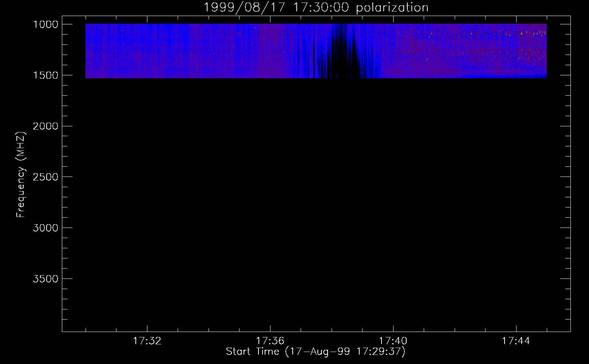Click the 17:32 time tick label
Screen dimensions: 589x364
click(147, 341)
